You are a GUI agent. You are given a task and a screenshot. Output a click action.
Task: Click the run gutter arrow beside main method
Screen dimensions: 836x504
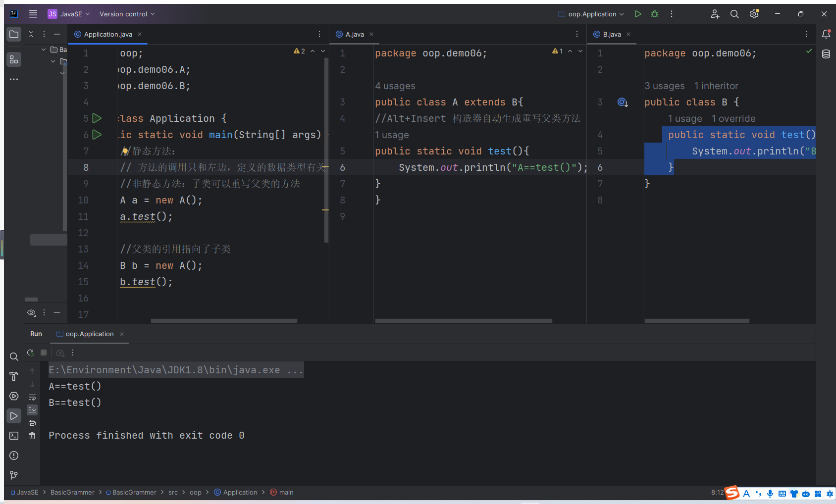click(97, 135)
